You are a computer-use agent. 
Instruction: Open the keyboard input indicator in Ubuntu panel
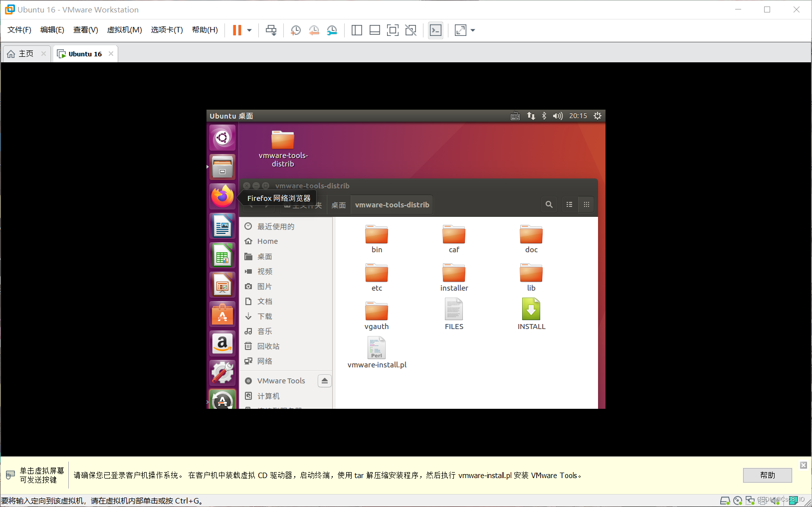tap(515, 116)
